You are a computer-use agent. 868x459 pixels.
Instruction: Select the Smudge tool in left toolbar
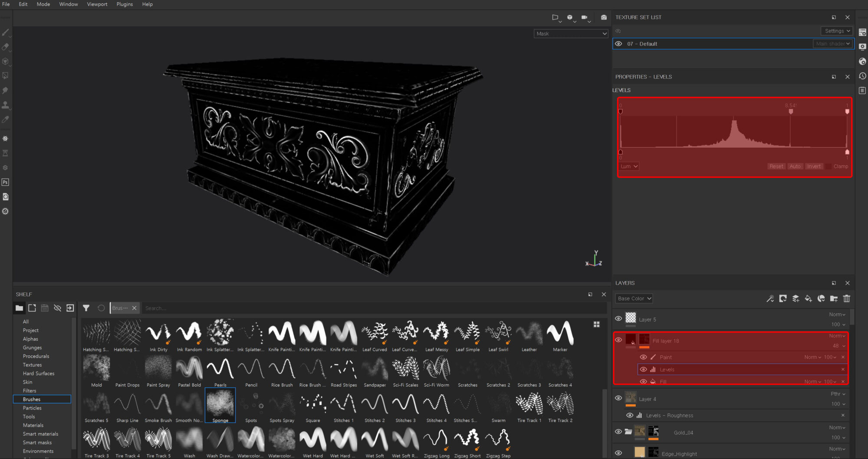pyautogui.click(x=6, y=90)
